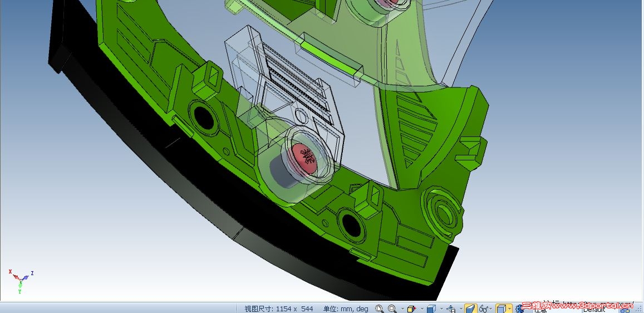Expand the transparent box dropdown arrow
Viewport: 644px width, 313px height.
(x=509, y=309)
